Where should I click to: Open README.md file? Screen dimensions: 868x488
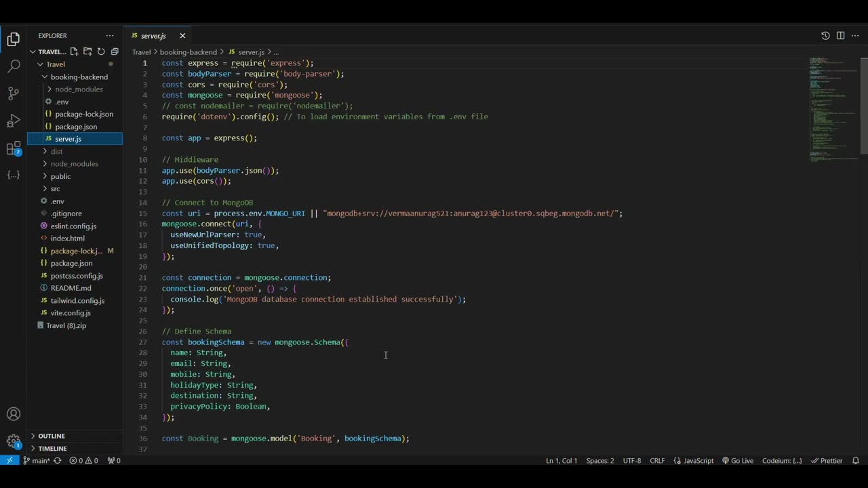71,288
